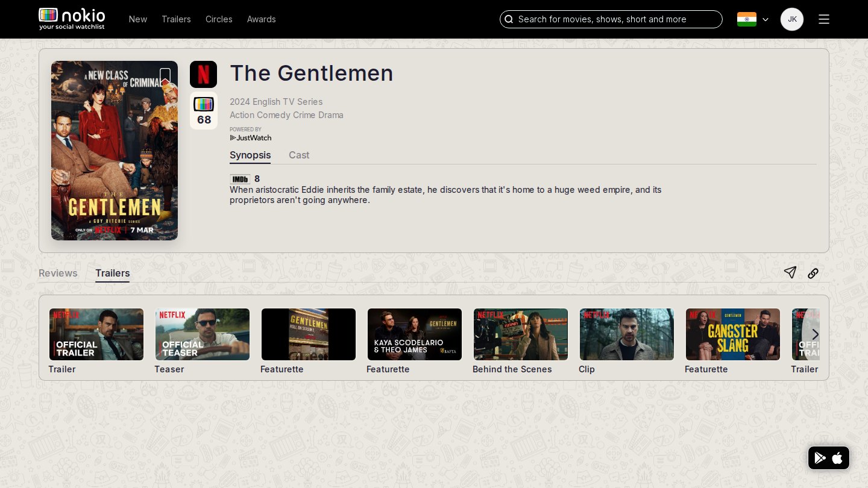This screenshot has width=868, height=488.
Task: Open the hamburger menu
Action: (x=824, y=19)
